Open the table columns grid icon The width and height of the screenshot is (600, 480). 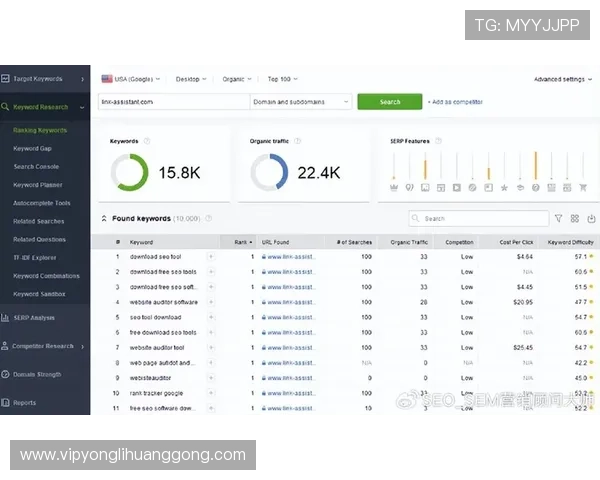(575, 218)
